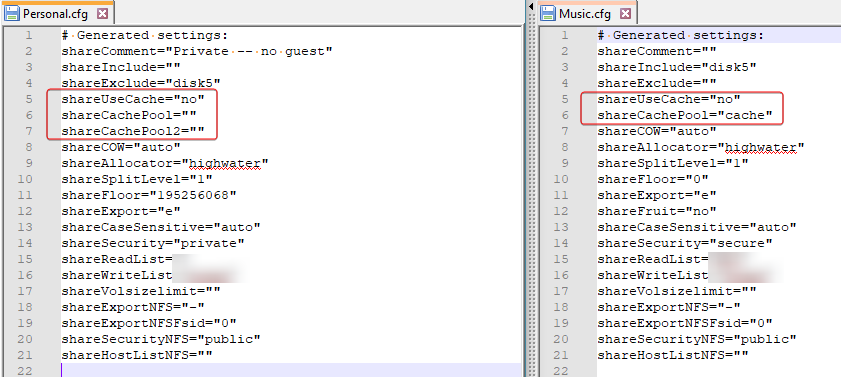841x377 pixels.
Task: Click shareExportNFS="-" in Personal.cfg
Action: click(132, 307)
